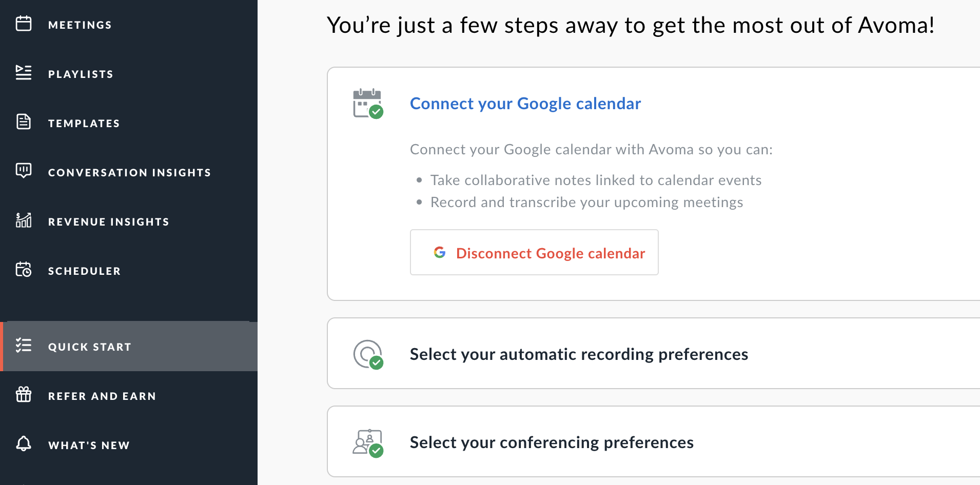
Task: Click the conferencing preferences badge icon
Action: (366, 441)
